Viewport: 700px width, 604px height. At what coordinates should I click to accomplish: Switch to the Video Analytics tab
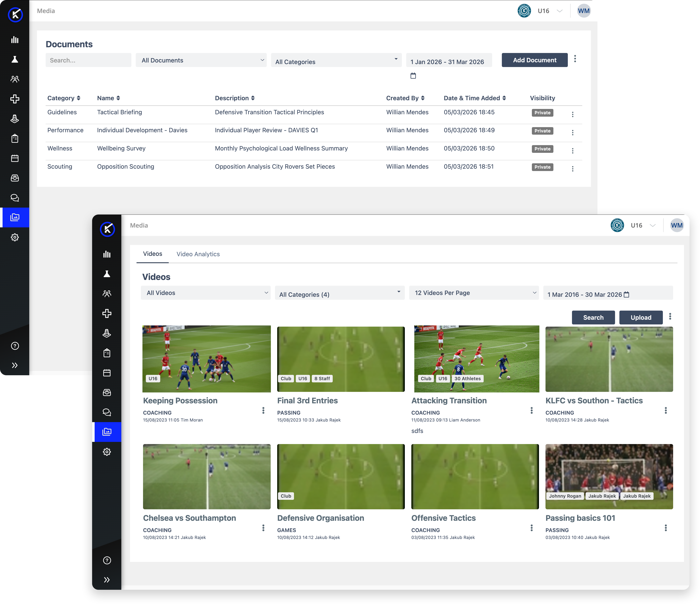click(x=198, y=254)
